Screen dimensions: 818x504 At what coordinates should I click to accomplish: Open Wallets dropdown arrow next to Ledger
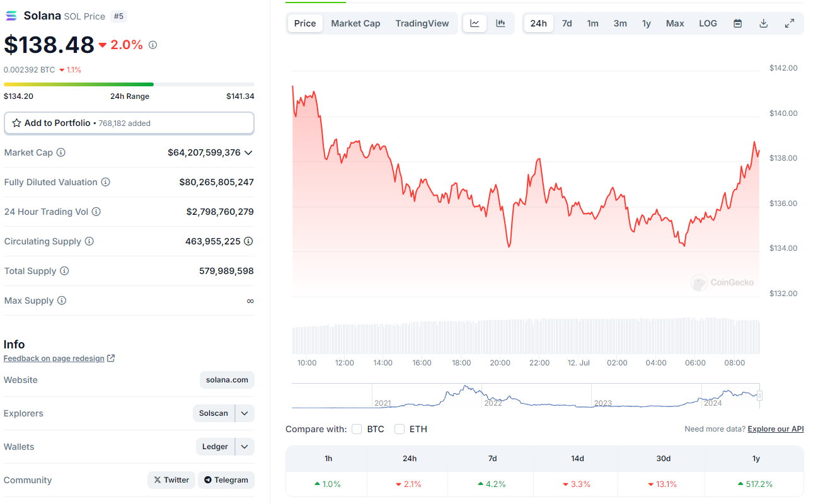pyautogui.click(x=245, y=447)
